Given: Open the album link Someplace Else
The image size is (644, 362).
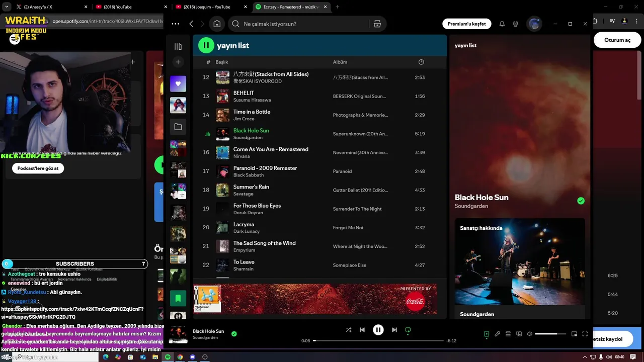Looking at the screenshot, I should [350, 265].
